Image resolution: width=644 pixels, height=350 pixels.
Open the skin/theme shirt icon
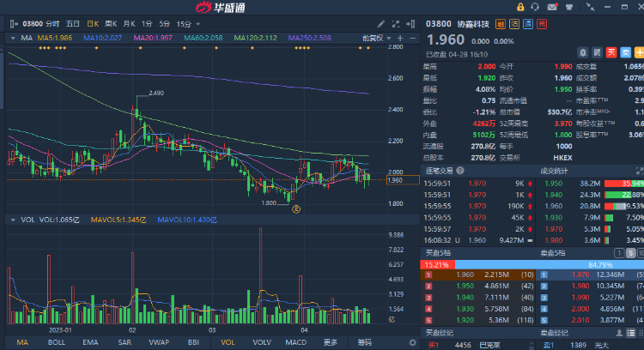(568, 7)
